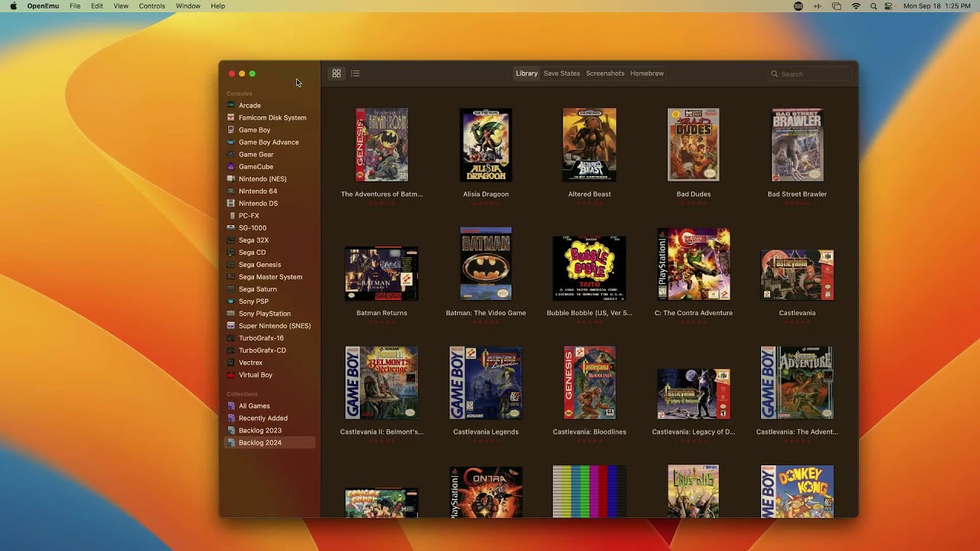Viewport: 980px width, 551px height.
Task: Choose the Nintendo 64 icon
Action: (x=231, y=191)
